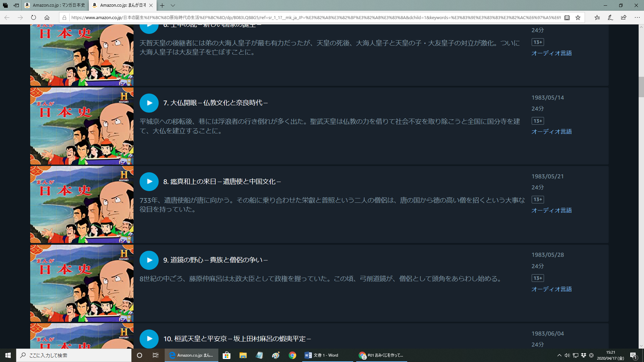Click the 13+ rating badge for episode 7
Viewport: 644px width, 362px height.
point(538,121)
